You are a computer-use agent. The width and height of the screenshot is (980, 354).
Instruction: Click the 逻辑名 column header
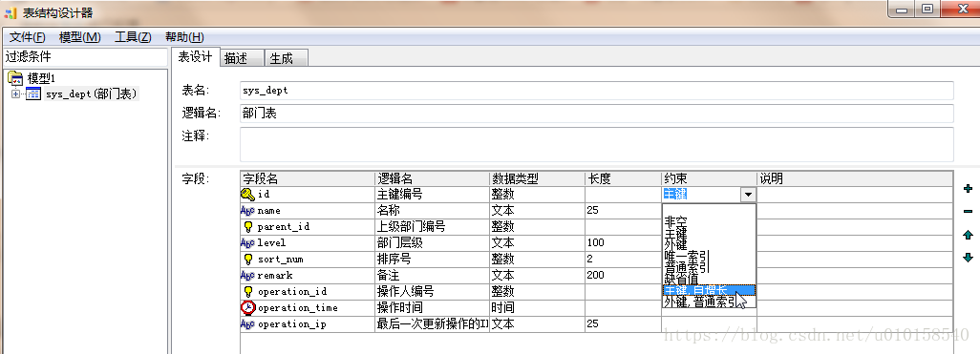(x=432, y=178)
